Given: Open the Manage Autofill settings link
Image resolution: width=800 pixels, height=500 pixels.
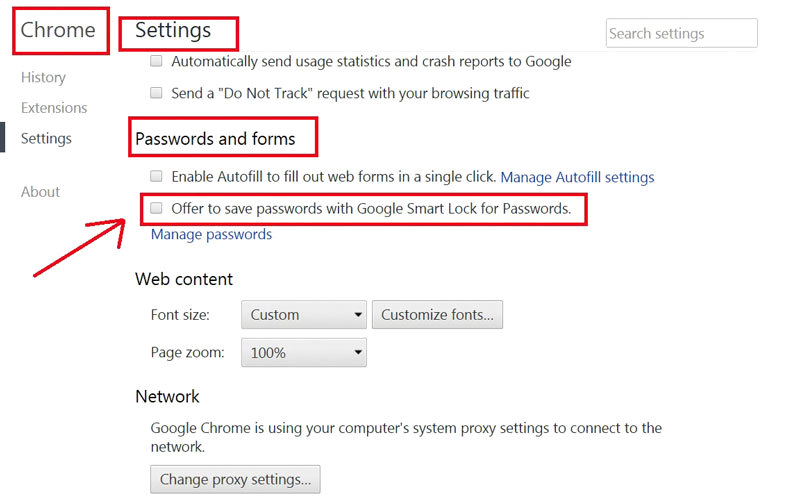Looking at the screenshot, I should (x=577, y=177).
